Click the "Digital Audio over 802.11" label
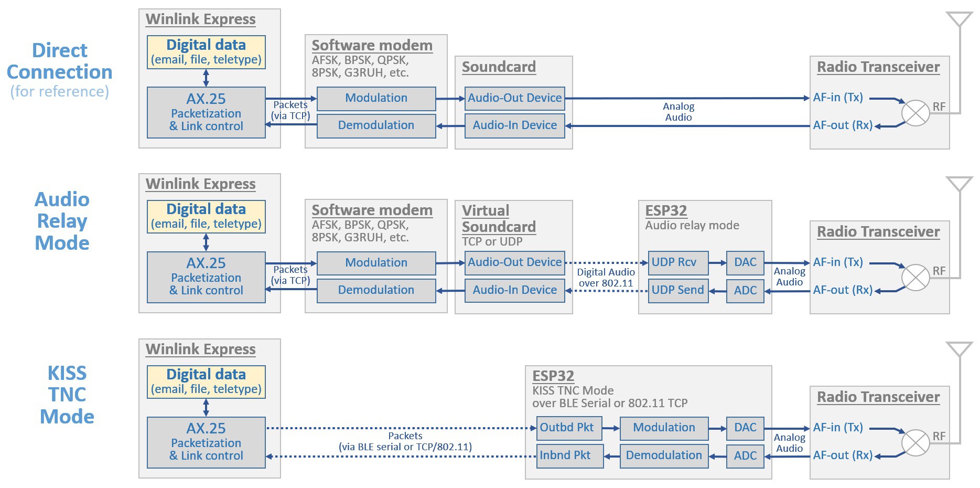 coord(606,278)
